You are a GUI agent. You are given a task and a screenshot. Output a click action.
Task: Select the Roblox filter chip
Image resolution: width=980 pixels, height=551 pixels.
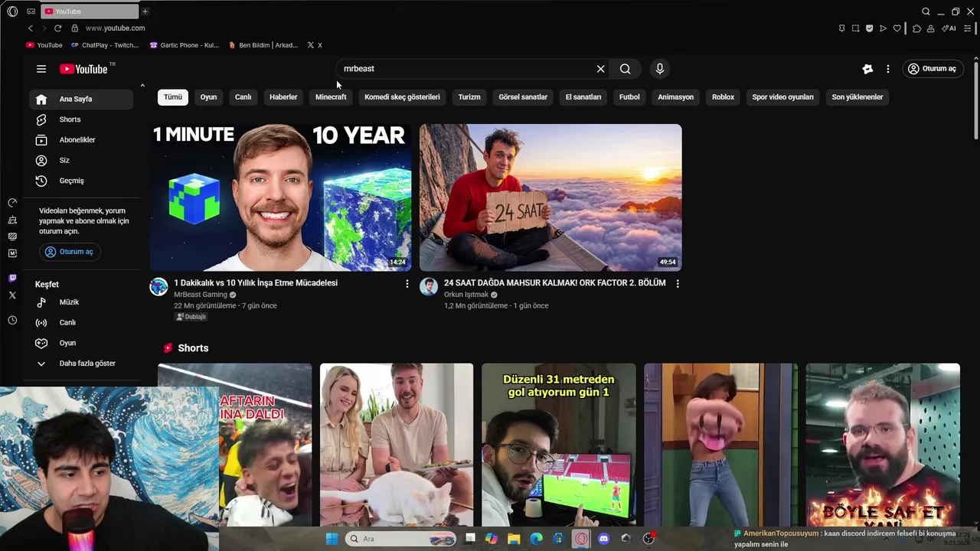coord(723,97)
